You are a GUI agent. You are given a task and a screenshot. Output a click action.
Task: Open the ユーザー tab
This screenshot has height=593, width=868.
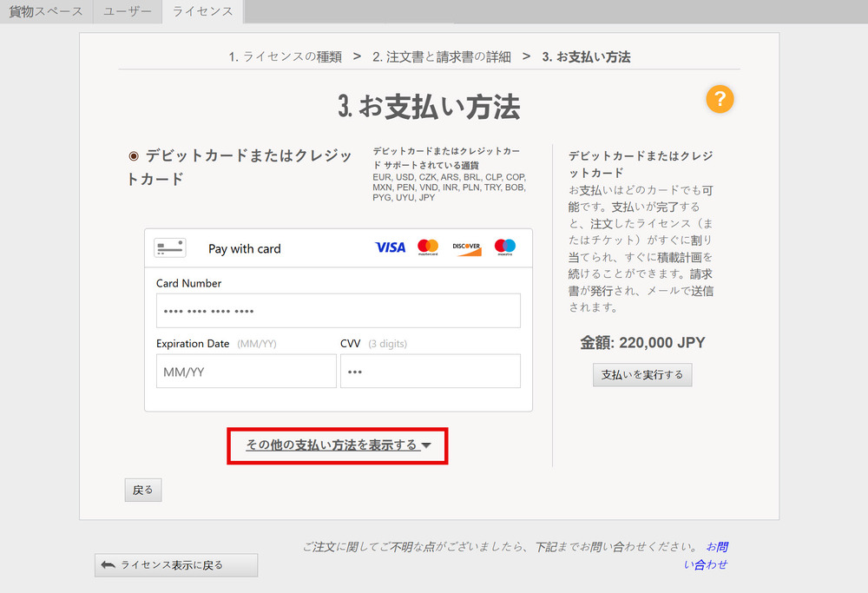127,11
